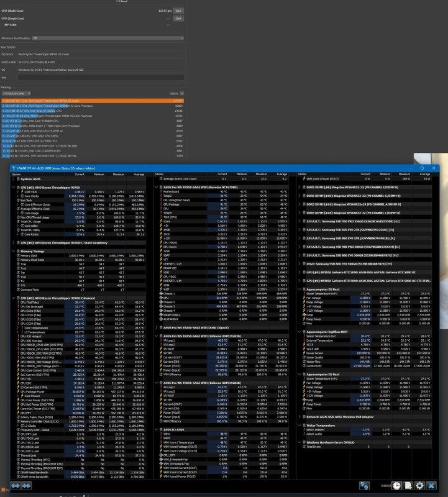Select ranking entry Threadripper 2990WX 32-Core Processor
The image size is (448, 497).
93,106
